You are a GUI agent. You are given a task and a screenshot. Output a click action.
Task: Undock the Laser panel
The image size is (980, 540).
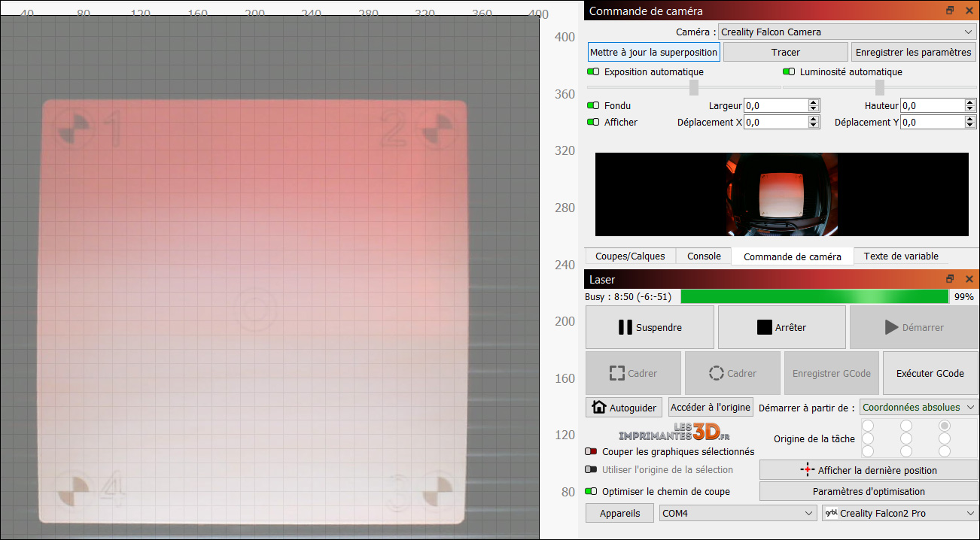(x=951, y=279)
